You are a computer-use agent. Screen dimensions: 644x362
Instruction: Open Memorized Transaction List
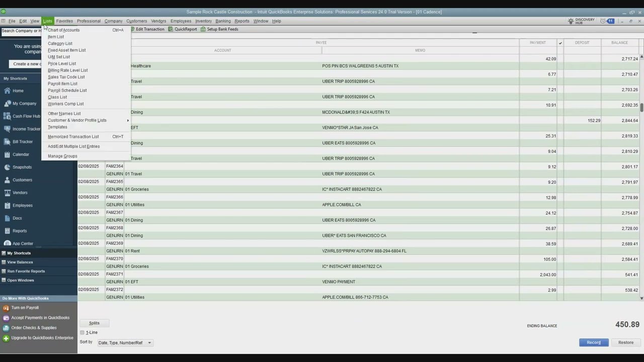(x=86, y=137)
